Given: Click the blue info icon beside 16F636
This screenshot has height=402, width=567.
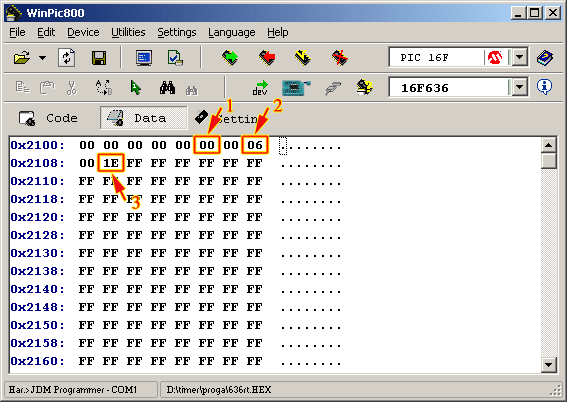Looking at the screenshot, I should point(545,87).
